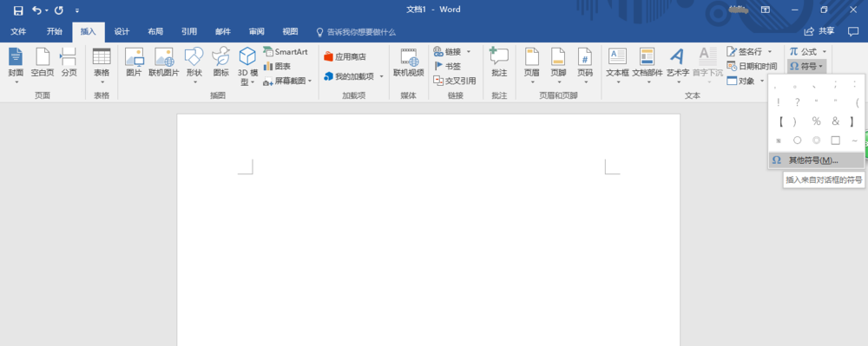Open the table (表格) insert menu
The height and width of the screenshot is (346, 868).
coord(102,65)
